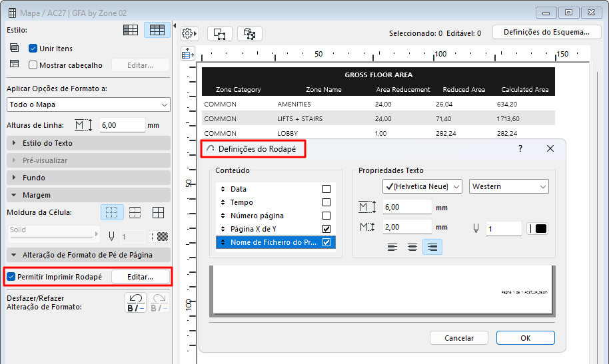Click the Alturas de Linha 6,00 field
Screen dimensions: 609x364
122,125
